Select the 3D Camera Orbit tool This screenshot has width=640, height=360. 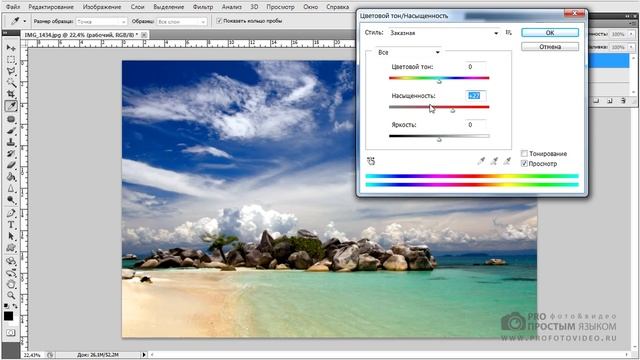(11, 272)
